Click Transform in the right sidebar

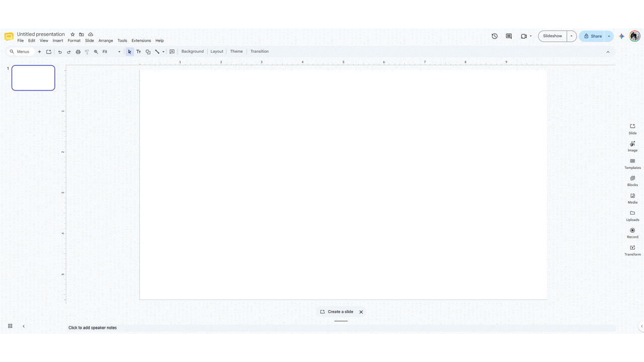click(x=632, y=250)
